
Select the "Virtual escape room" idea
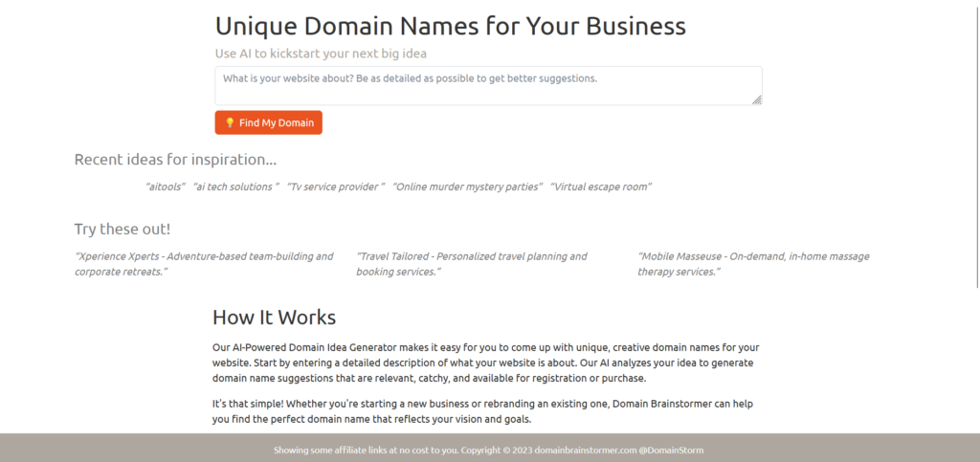point(601,187)
